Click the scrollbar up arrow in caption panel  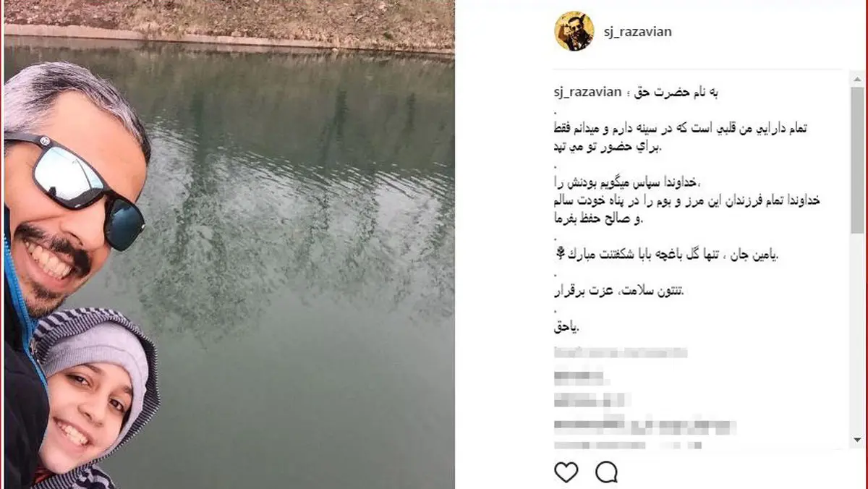857,78
